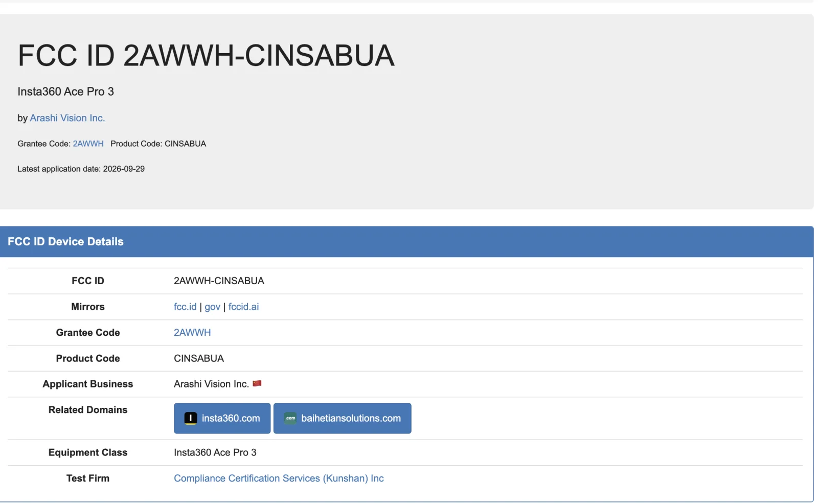Image resolution: width=818 pixels, height=504 pixels.
Task: Click the FCC ID row label in table
Action: pyautogui.click(x=88, y=281)
